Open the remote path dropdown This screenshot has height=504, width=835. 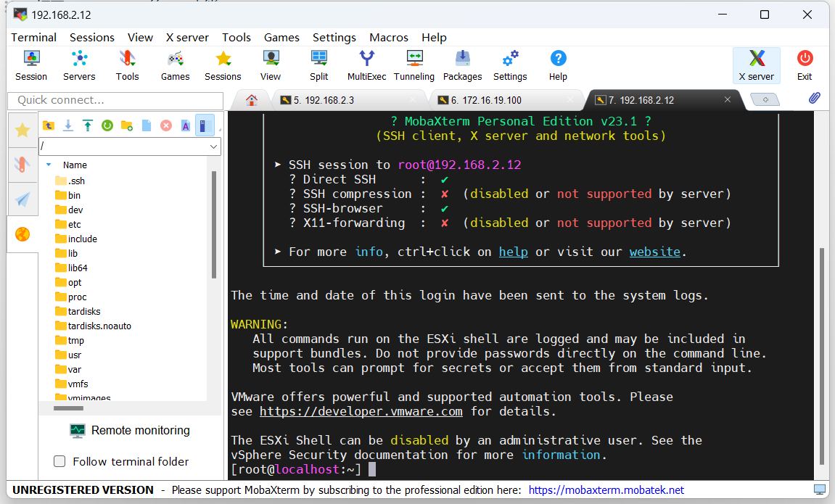click(213, 146)
